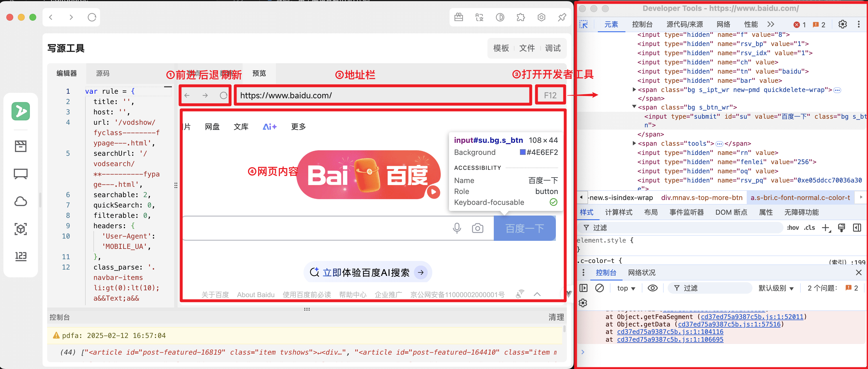Toggle :hov element state panel
Viewport: 868px width, 369px height.
click(x=792, y=228)
